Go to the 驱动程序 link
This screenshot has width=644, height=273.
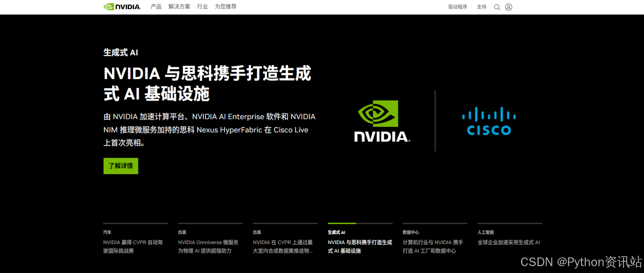point(458,7)
